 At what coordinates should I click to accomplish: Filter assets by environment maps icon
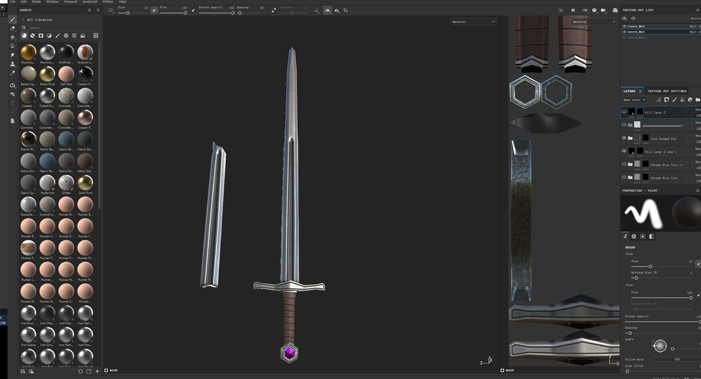tap(83, 35)
